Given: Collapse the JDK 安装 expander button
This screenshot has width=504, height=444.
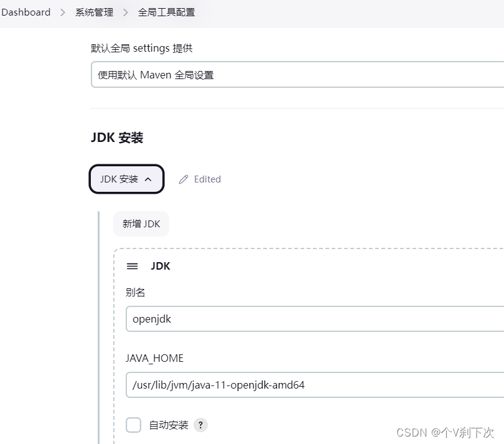Looking at the screenshot, I should coord(126,179).
